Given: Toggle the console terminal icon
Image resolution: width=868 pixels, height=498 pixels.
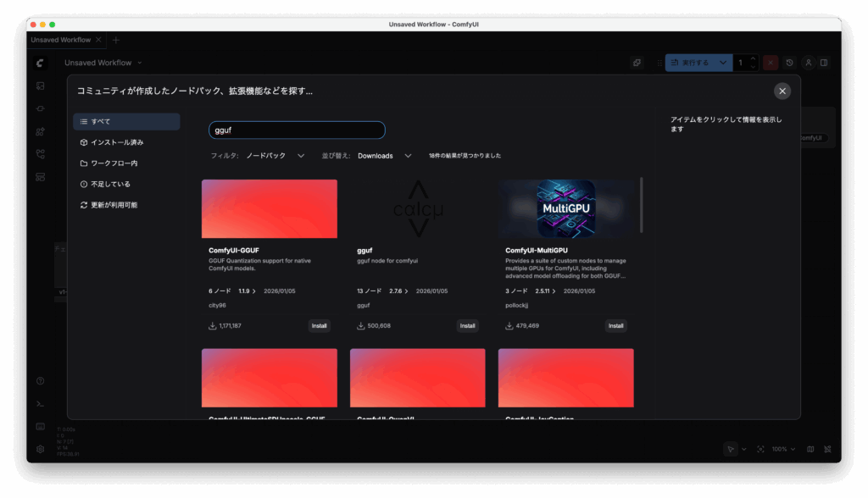Looking at the screenshot, I should [x=40, y=404].
